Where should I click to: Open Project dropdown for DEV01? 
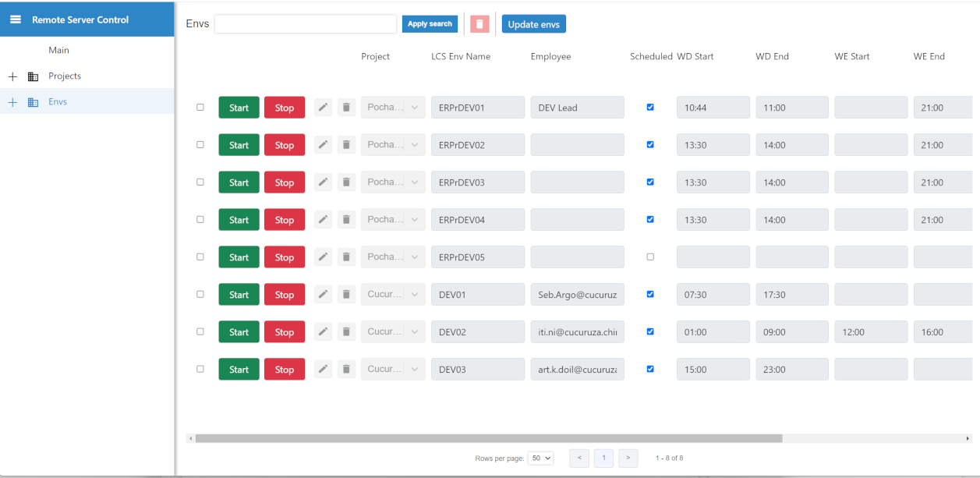coord(393,295)
